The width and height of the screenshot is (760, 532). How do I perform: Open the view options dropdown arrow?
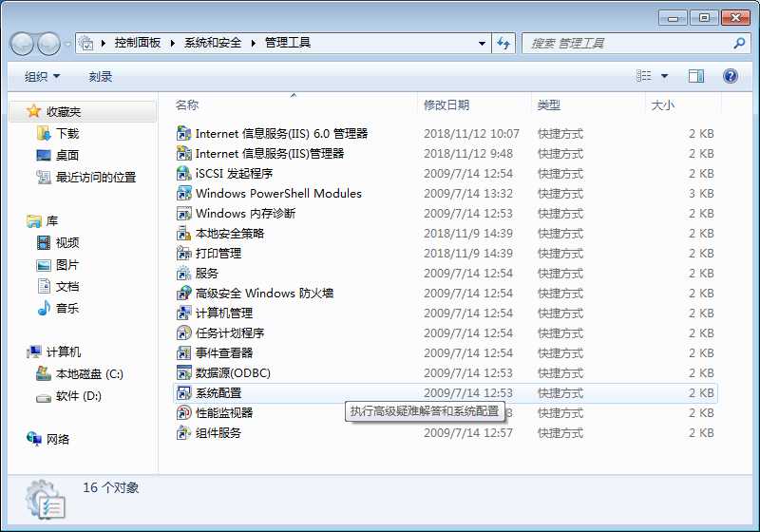point(664,76)
